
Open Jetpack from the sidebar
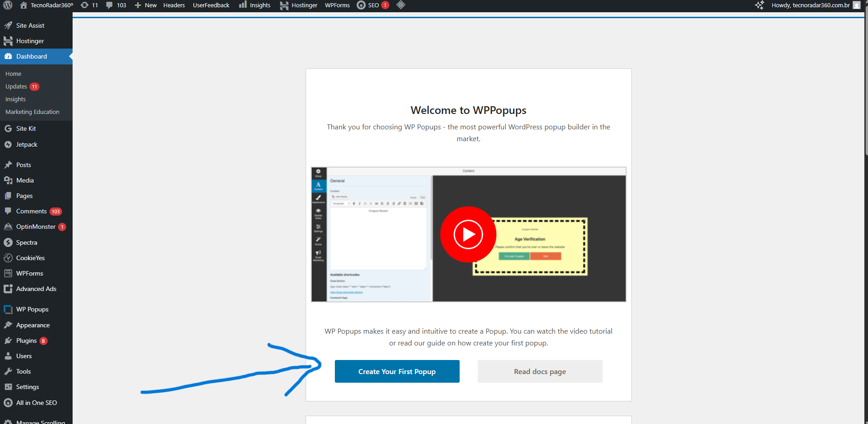[27, 144]
